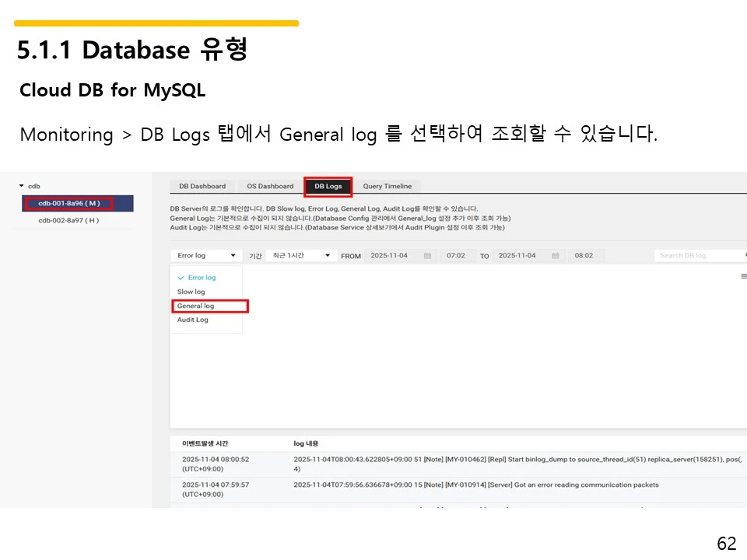Choose Error log in the dropdown list
Image resolution: width=747 pixels, height=560 pixels.
[x=202, y=278]
